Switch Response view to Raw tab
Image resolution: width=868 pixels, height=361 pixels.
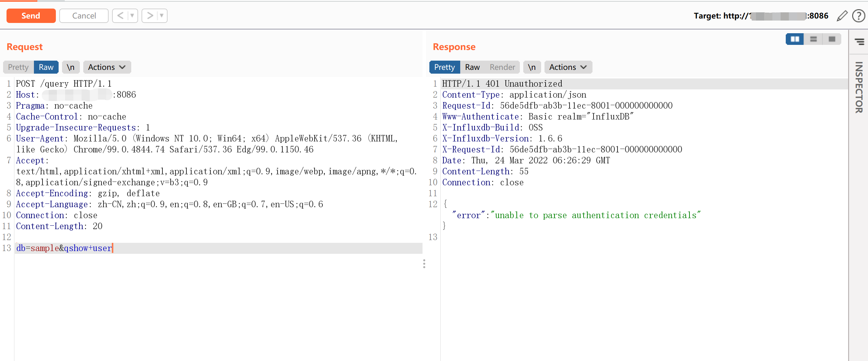[x=472, y=67]
